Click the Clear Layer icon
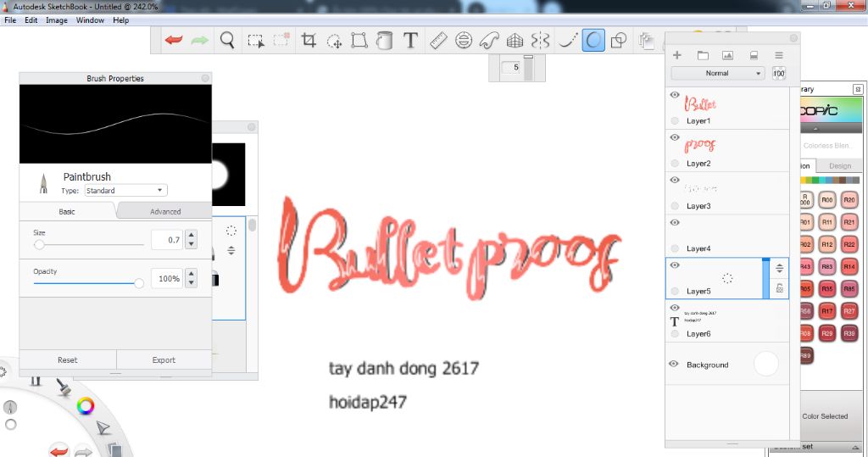Viewport: 868px width, 457px height. point(753,55)
